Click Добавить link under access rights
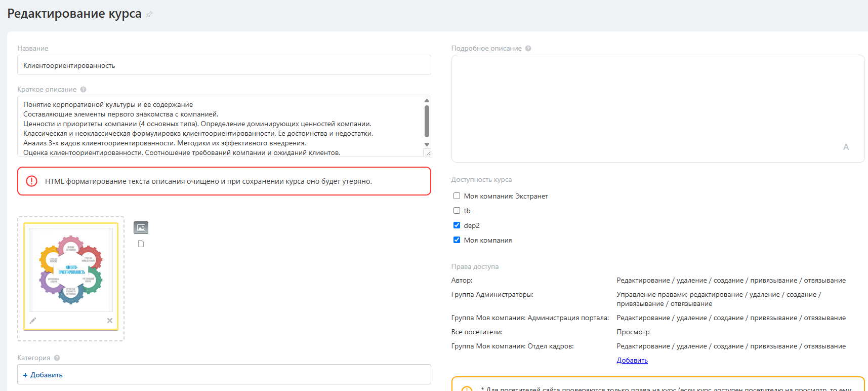Image resolution: width=868 pixels, height=391 pixels. point(632,360)
